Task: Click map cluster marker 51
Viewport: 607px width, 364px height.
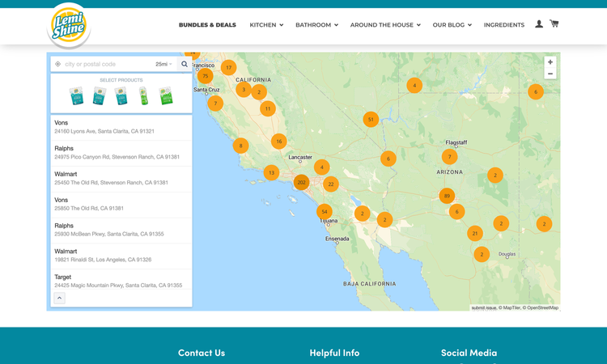Action: pos(371,120)
